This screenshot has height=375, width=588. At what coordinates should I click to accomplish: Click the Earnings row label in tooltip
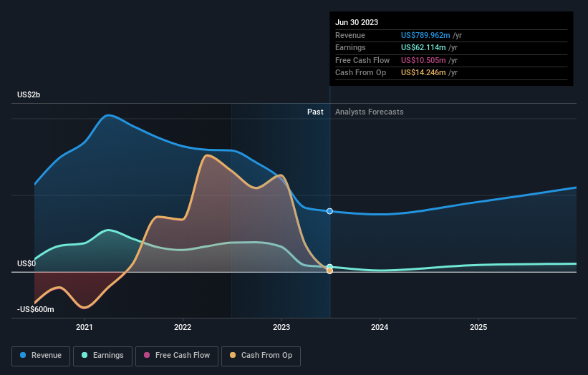(x=350, y=47)
